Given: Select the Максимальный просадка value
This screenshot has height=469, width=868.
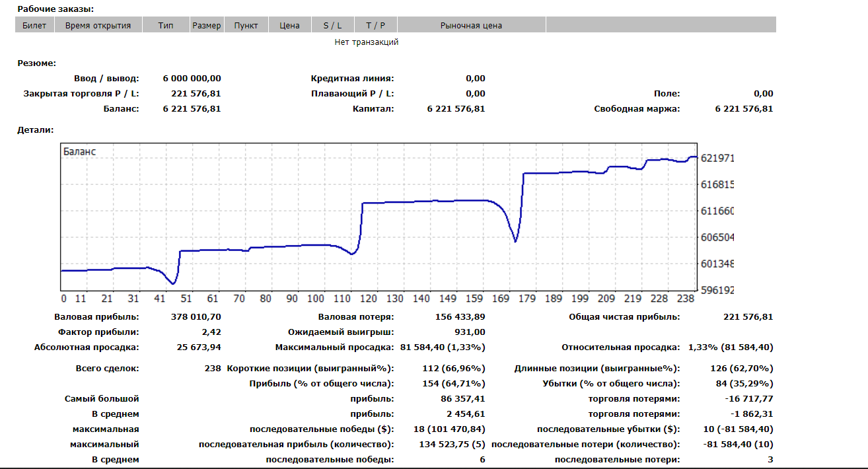Looking at the screenshot, I should point(443,347).
